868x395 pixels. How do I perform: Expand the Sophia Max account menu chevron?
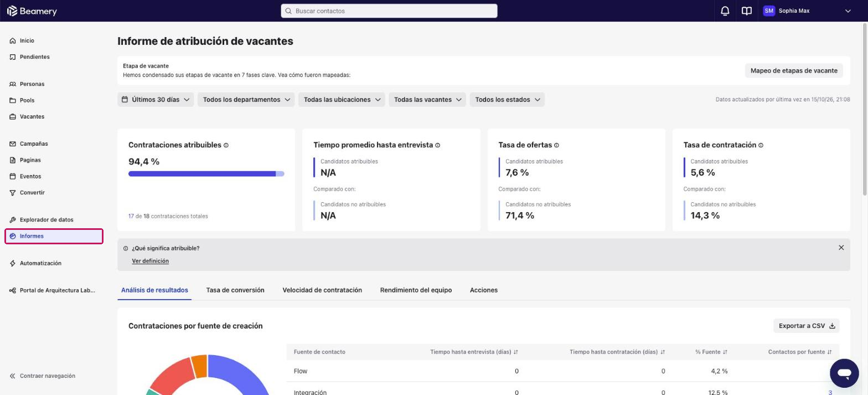(x=848, y=11)
